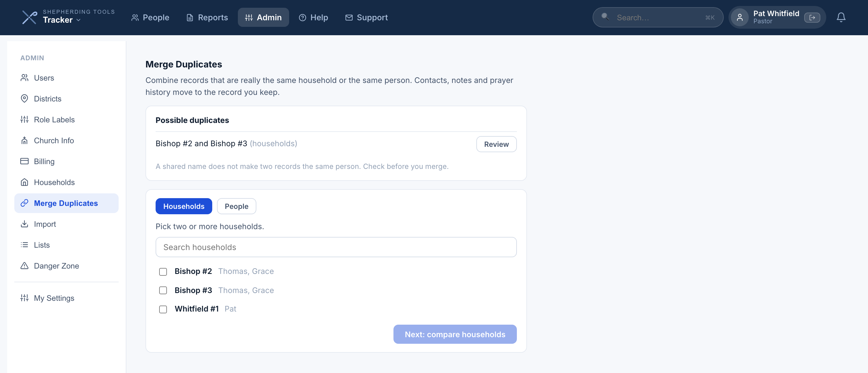The image size is (868, 373).
Task: Click the Shepherding Tools crook logo
Action: 30,17
